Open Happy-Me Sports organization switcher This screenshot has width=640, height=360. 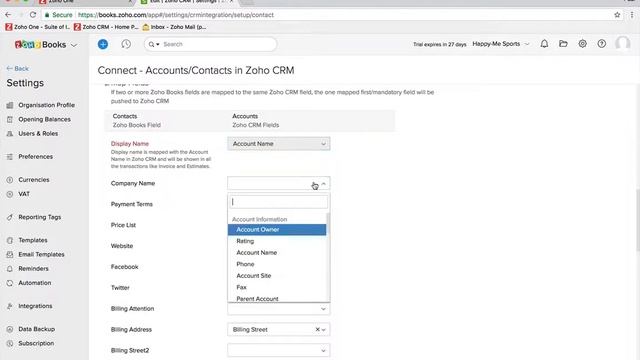pos(501,44)
